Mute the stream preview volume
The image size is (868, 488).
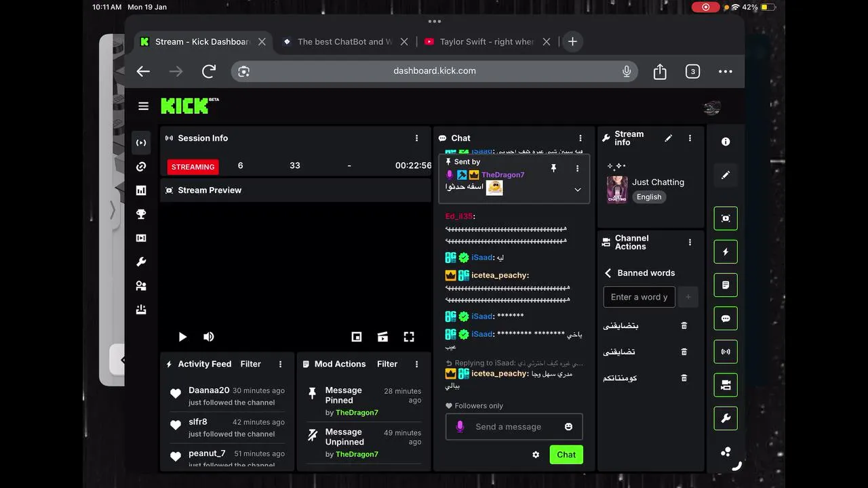209,337
